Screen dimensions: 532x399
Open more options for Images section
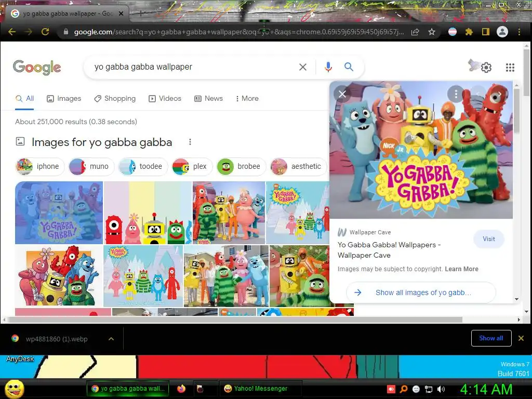point(190,142)
